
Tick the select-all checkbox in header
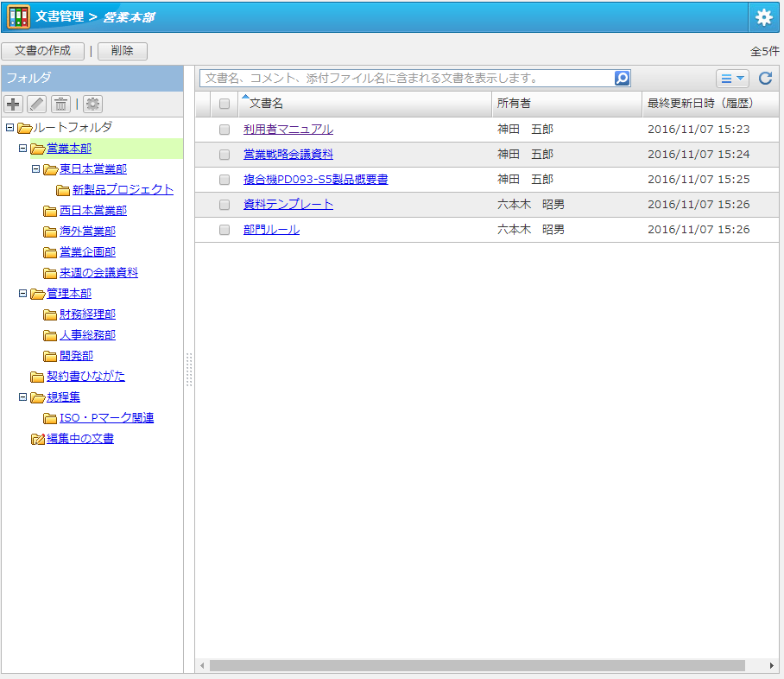coord(224,104)
